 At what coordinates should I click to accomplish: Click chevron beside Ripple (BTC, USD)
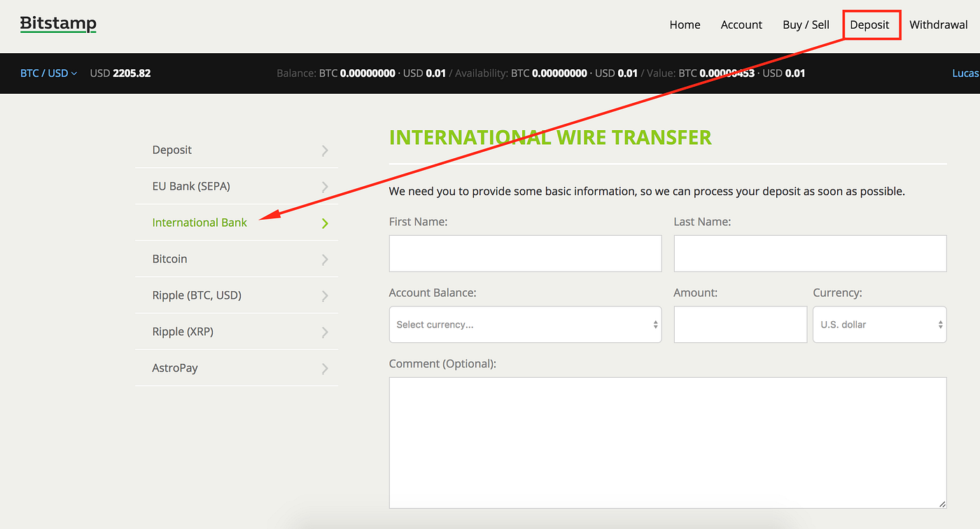point(325,296)
